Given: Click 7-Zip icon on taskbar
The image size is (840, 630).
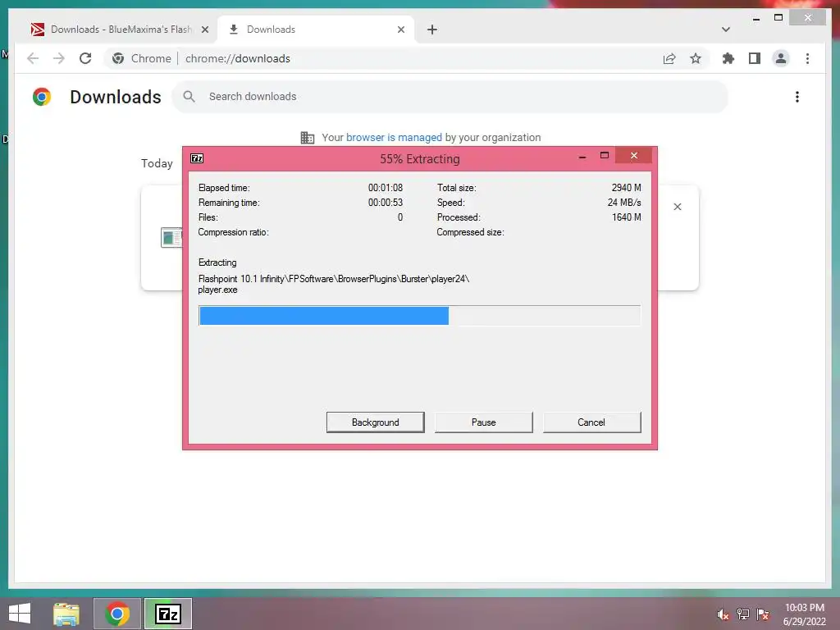Looking at the screenshot, I should (x=168, y=614).
